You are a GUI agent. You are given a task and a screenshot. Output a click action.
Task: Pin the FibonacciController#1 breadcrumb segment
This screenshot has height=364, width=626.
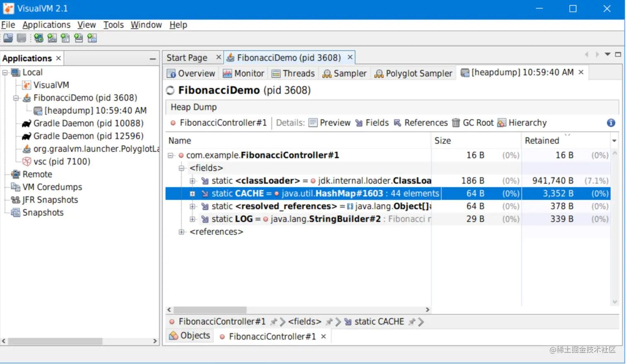[x=273, y=322]
